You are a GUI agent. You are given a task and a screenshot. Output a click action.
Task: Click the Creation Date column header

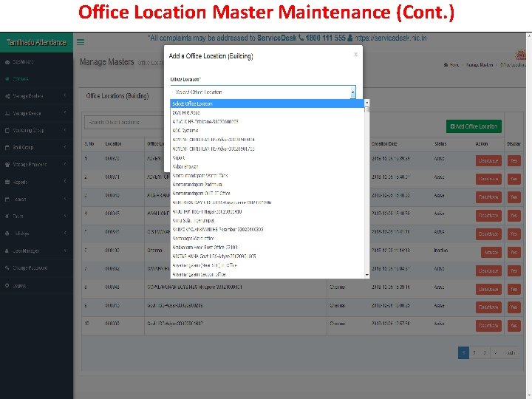point(384,143)
